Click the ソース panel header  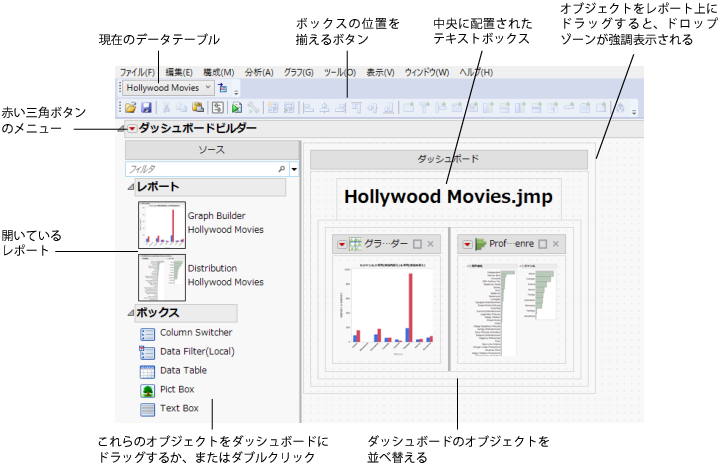[211, 148]
